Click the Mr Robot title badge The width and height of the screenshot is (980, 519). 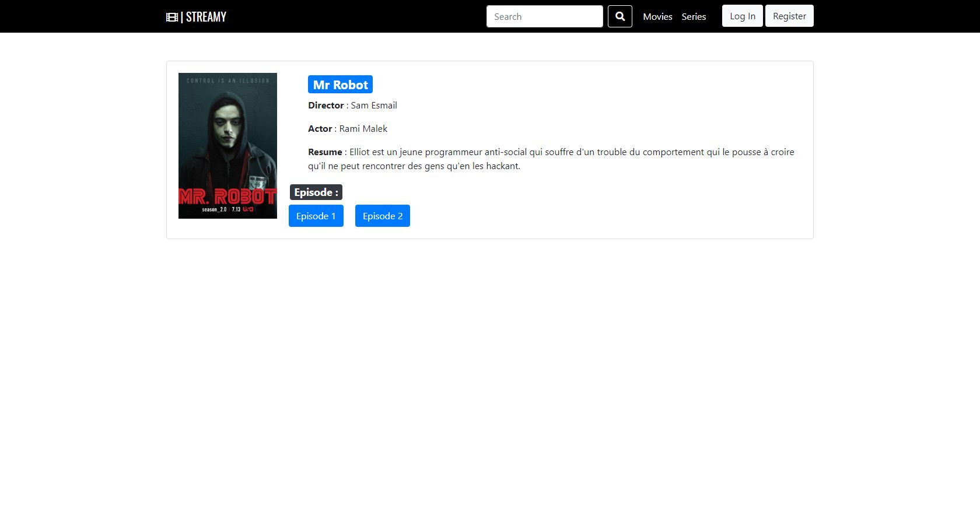pos(341,85)
